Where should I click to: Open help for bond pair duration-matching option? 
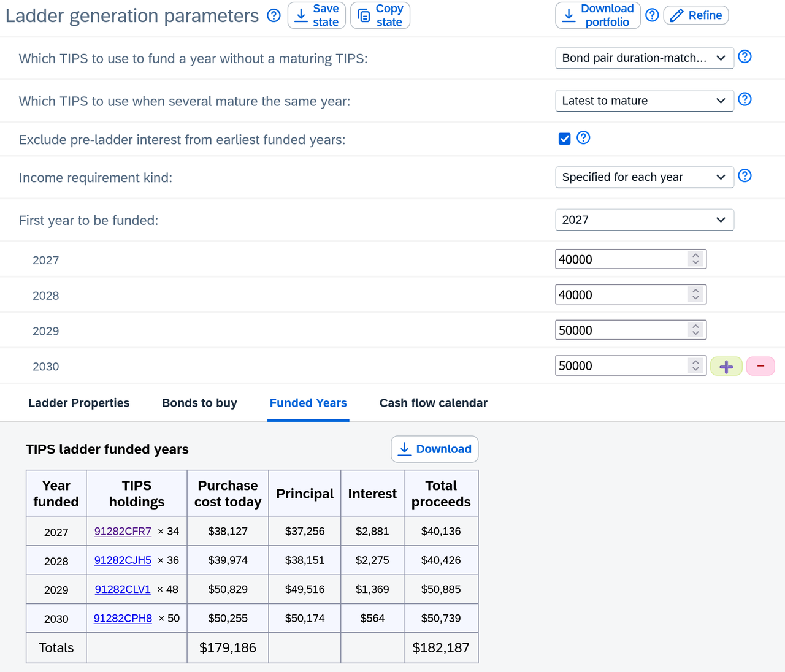745,57
